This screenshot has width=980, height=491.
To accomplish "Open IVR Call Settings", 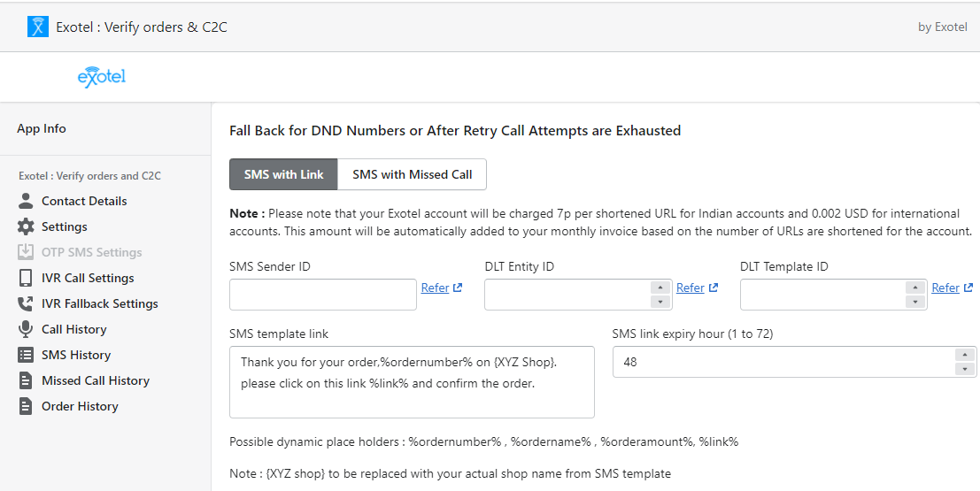I will 88,278.
